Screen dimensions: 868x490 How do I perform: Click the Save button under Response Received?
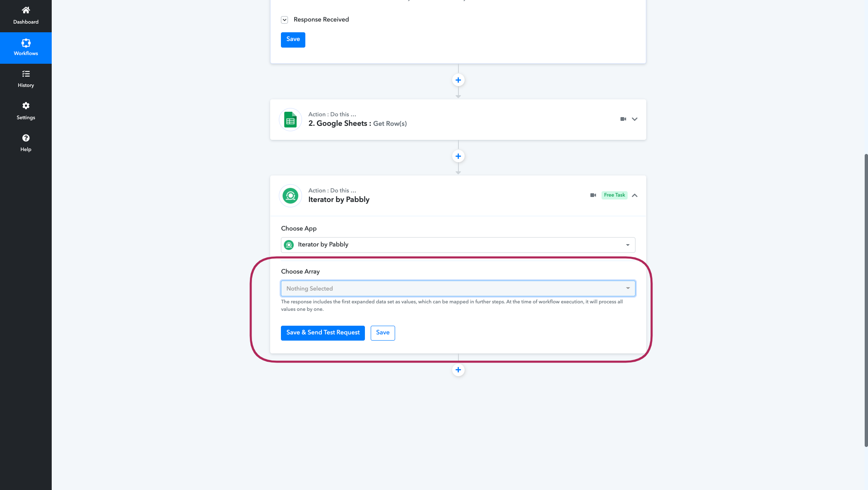click(x=293, y=40)
